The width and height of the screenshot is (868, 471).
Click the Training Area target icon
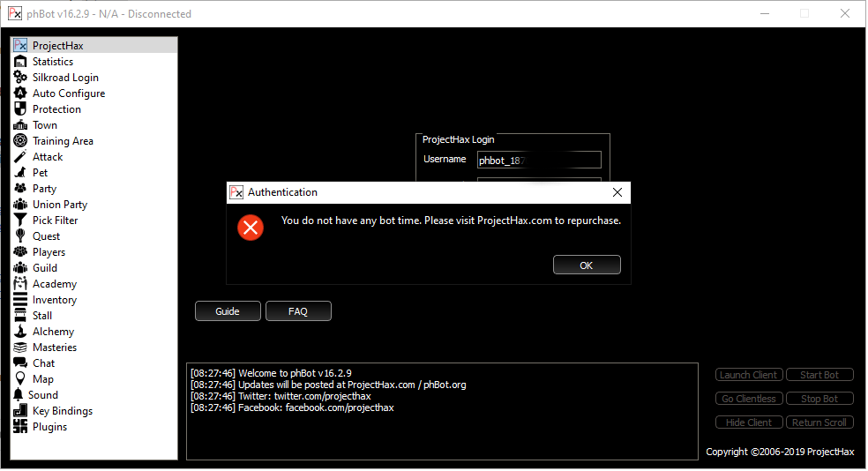pyautogui.click(x=20, y=141)
